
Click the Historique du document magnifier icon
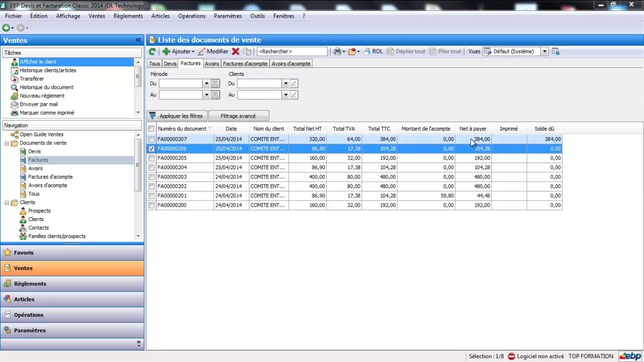(15, 87)
